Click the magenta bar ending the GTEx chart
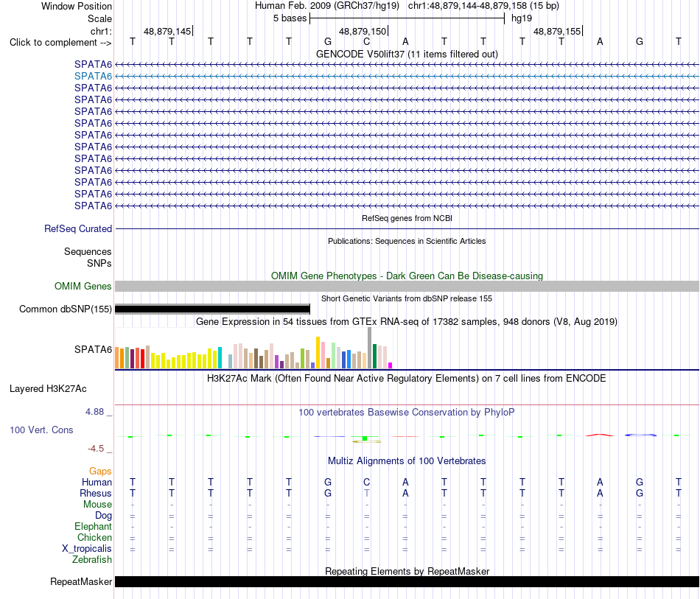 coord(391,365)
